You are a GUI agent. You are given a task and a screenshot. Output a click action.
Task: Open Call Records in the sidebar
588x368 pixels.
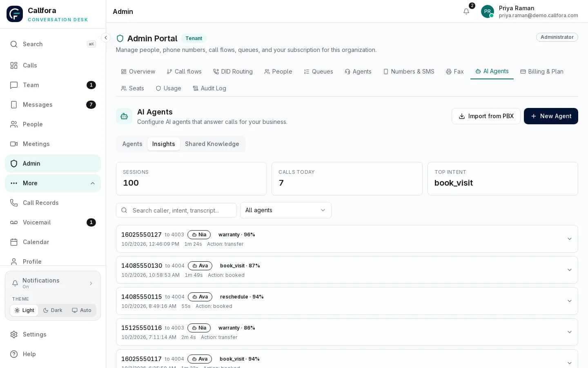(53, 203)
